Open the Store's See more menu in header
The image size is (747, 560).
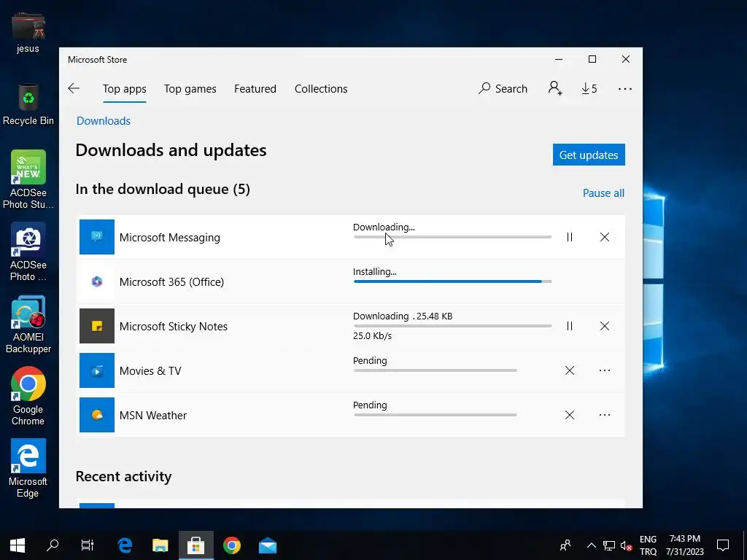point(624,88)
